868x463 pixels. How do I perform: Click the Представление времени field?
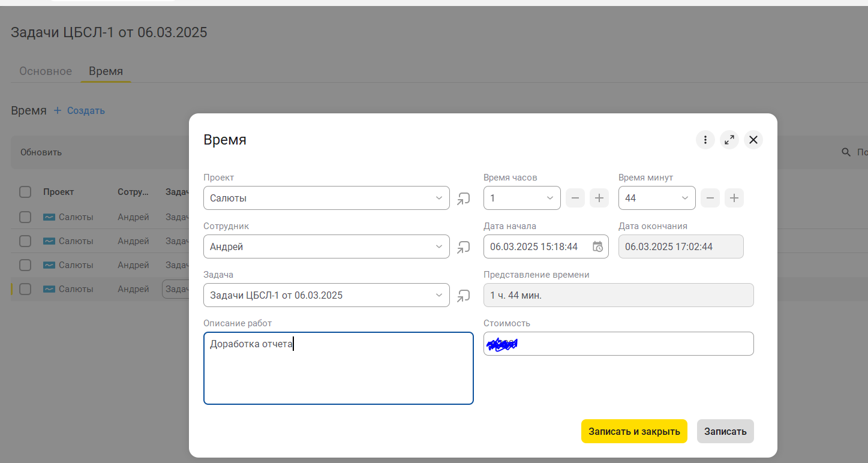pos(618,295)
